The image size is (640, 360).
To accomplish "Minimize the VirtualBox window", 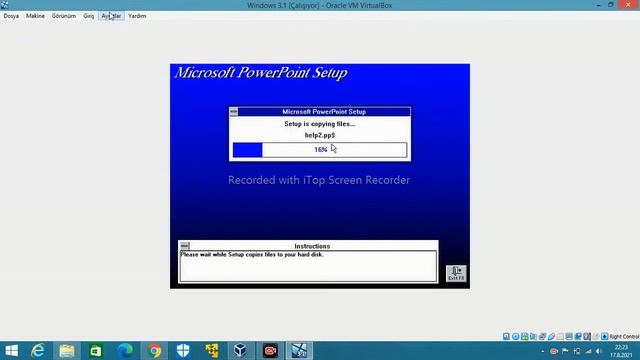I will [598, 5].
